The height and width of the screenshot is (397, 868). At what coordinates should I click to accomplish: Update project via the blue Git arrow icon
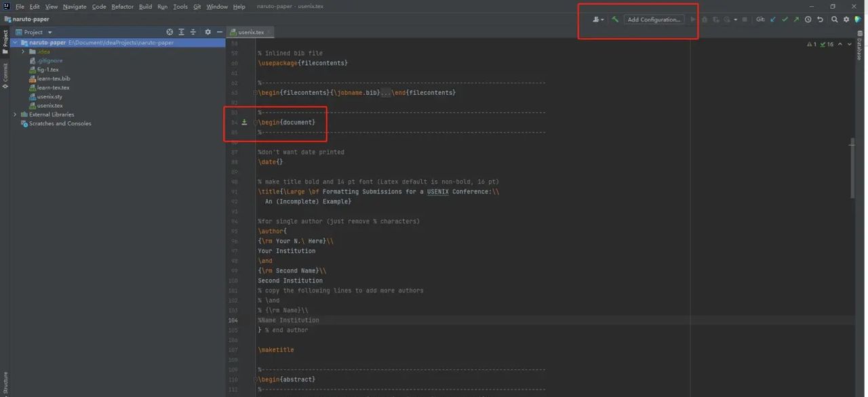click(772, 19)
